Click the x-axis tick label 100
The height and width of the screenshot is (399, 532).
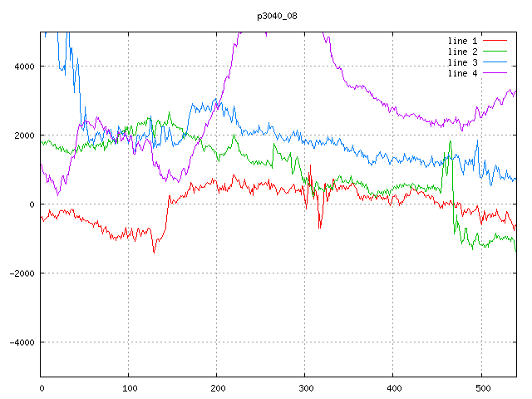[x=129, y=387]
